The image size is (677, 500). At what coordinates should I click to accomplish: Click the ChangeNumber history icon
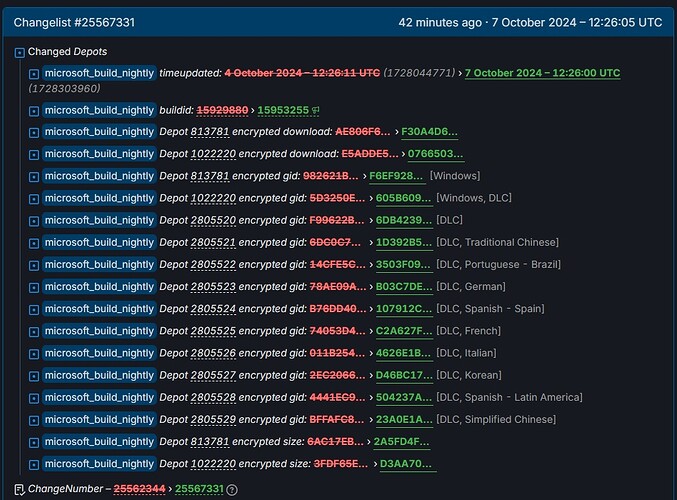tap(19, 490)
